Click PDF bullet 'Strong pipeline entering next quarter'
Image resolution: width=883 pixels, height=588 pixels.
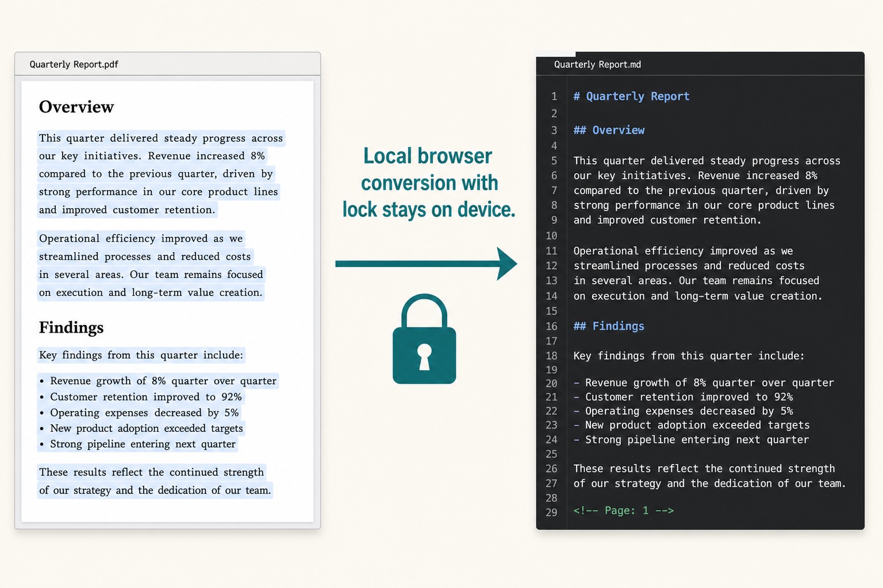[143, 444]
